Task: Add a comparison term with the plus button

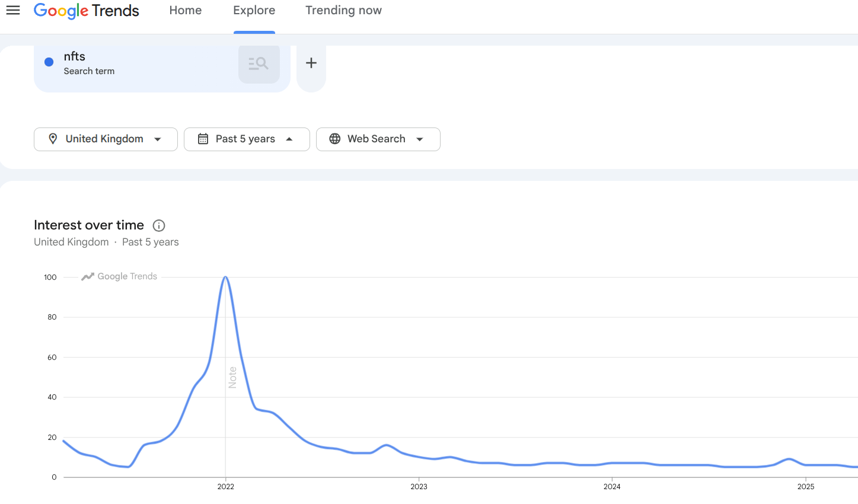Action: pyautogui.click(x=311, y=63)
